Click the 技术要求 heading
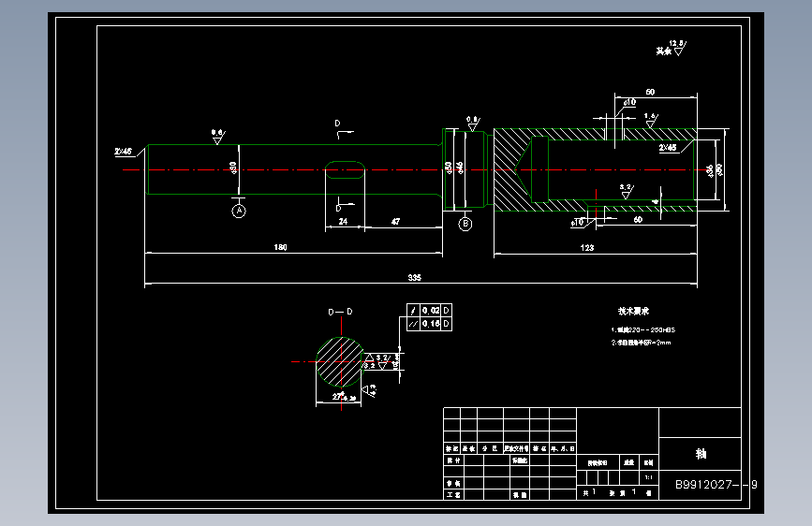 (x=633, y=311)
